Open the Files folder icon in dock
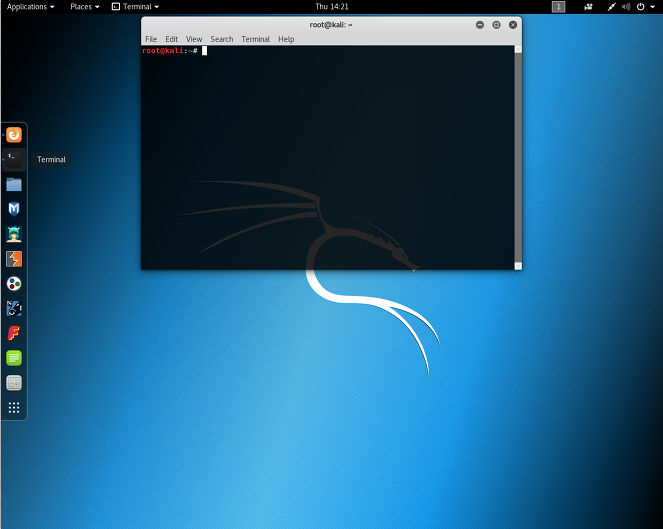The height and width of the screenshot is (529, 663). pyautogui.click(x=14, y=184)
